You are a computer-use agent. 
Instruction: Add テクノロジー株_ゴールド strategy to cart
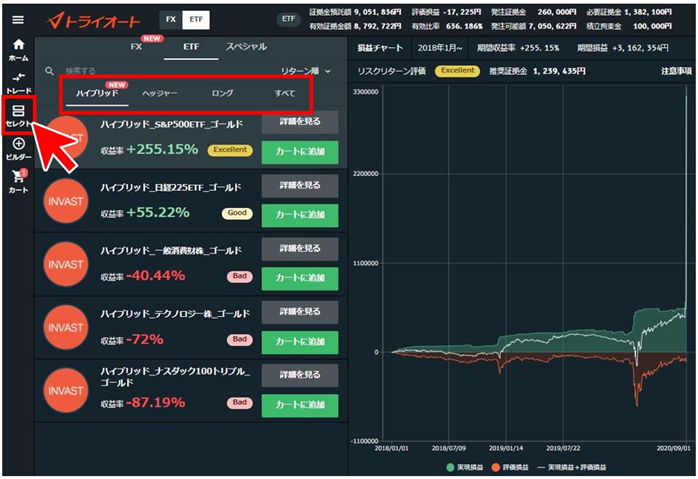pyautogui.click(x=300, y=342)
